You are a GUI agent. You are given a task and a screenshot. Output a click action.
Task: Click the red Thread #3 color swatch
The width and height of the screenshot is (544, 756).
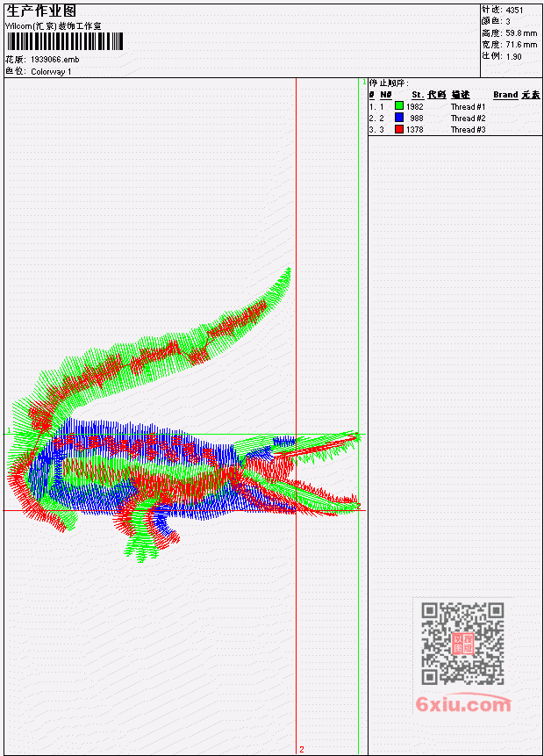[399, 129]
